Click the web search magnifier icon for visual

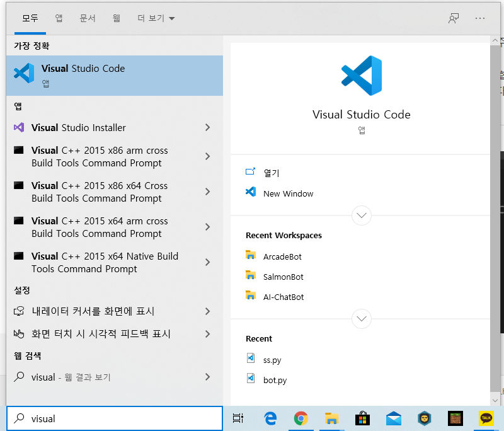(19, 377)
